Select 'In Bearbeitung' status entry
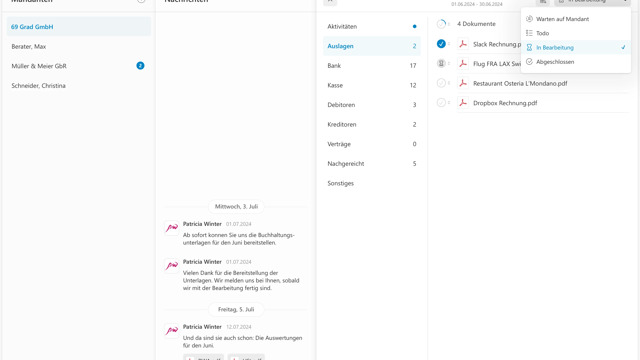This screenshot has height=360, width=640. click(x=576, y=47)
